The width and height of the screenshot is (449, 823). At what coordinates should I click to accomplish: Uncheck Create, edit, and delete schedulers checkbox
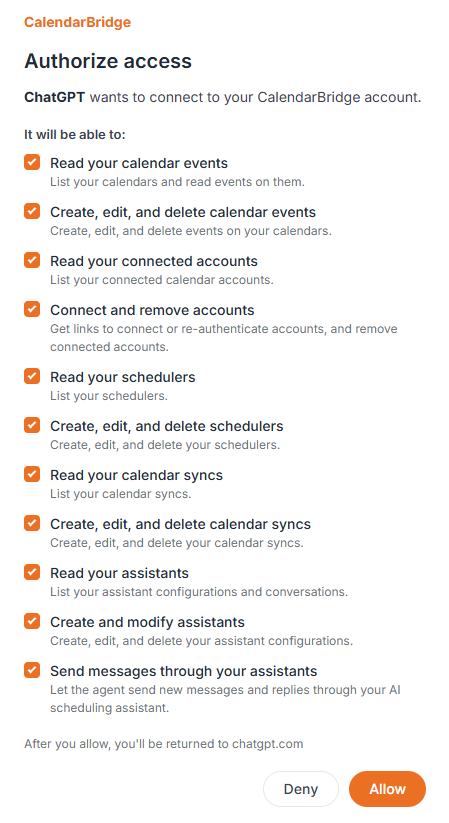coord(32,425)
